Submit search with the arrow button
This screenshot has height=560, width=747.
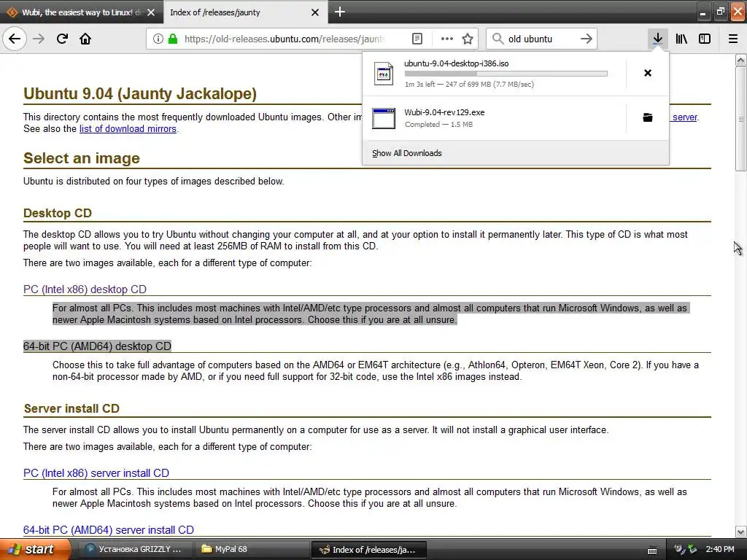tap(587, 39)
